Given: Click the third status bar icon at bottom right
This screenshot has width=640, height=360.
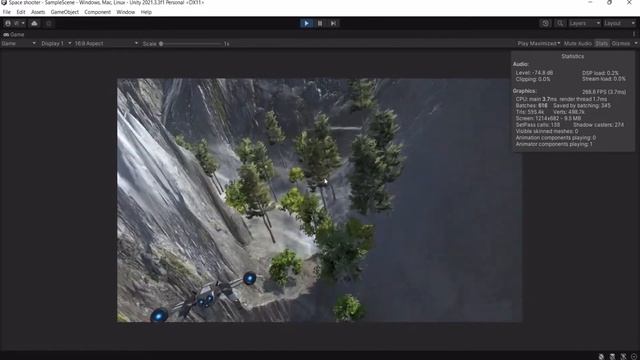Looking at the screenshot, I should (623, 356).
